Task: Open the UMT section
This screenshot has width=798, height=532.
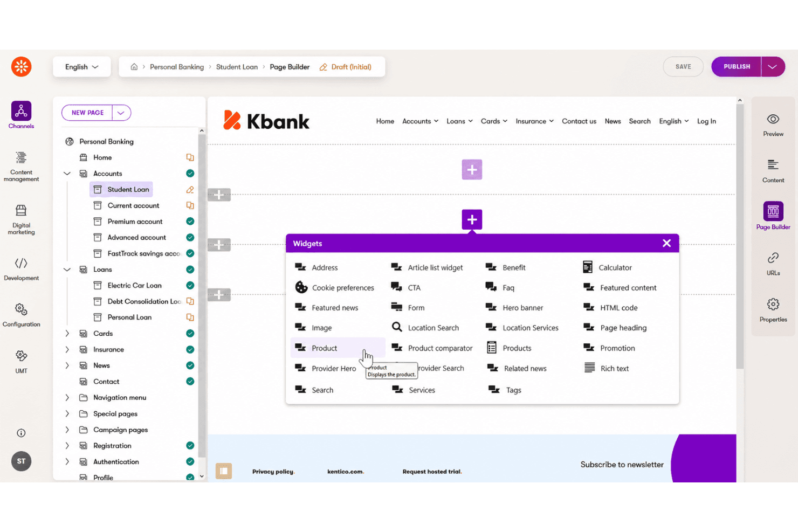Action: pyautogui.click(x=21, y=362)
